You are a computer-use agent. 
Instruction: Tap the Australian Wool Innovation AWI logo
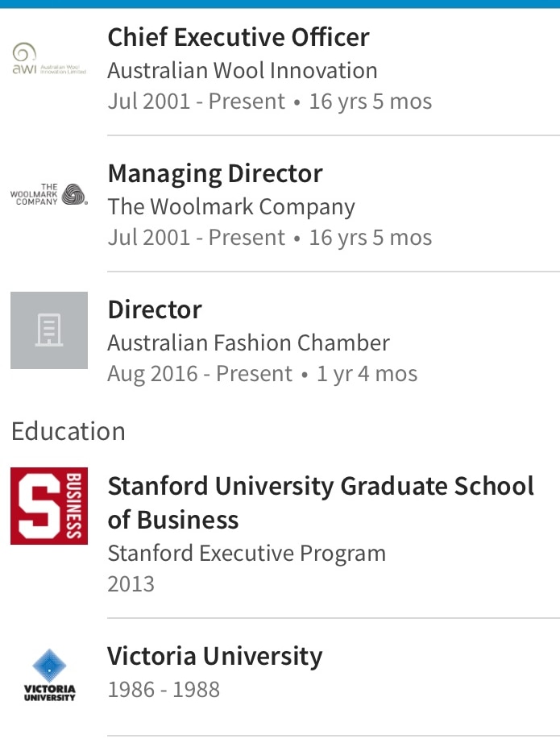pyautogui.click(x=49, y=59)
